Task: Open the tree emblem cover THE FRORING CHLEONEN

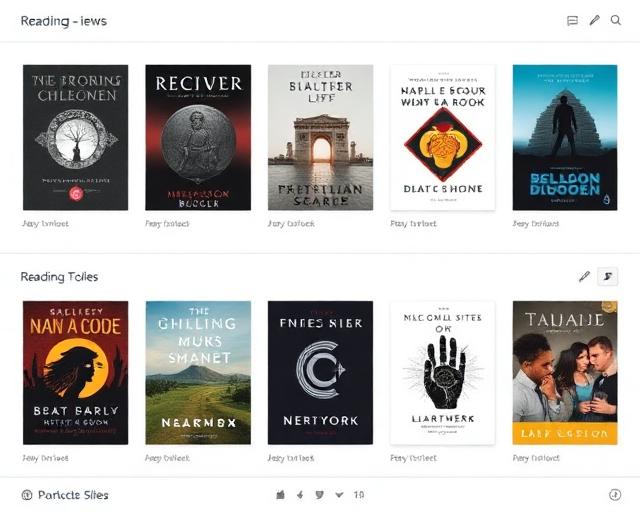Action: pyautogui.click(x=76, y=137)
